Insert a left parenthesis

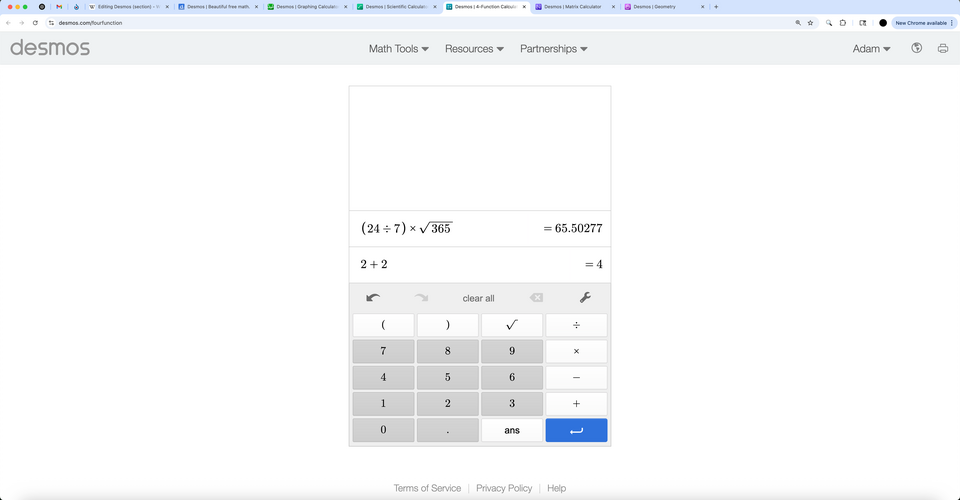383,325
